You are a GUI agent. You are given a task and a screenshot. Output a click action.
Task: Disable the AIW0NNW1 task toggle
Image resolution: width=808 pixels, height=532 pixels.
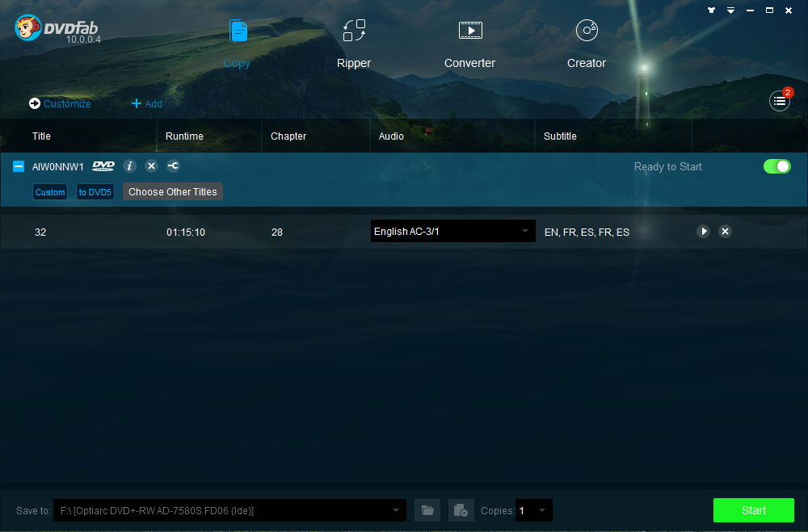click(777, 166)
